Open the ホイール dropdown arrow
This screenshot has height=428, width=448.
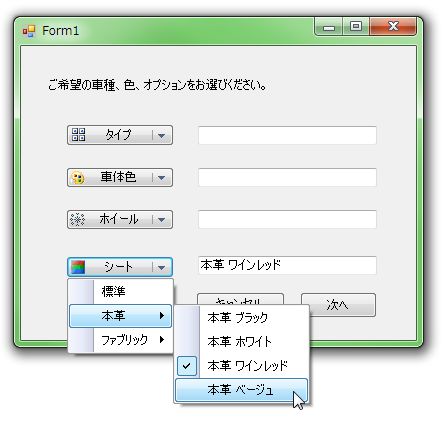[162, 220]
